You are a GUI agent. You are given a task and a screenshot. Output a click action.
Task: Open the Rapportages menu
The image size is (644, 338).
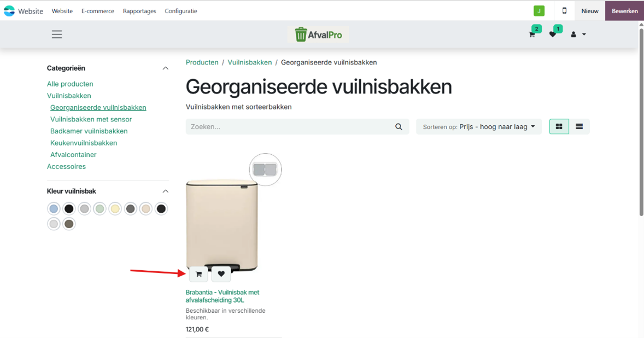pyautogui.click(x=139, y=11)
